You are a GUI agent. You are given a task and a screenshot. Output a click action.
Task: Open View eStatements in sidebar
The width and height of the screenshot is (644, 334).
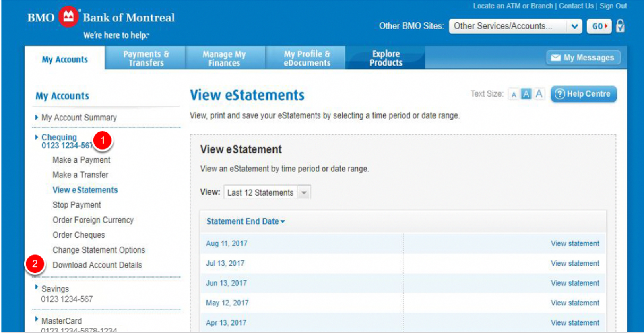[x=85, y=190]
